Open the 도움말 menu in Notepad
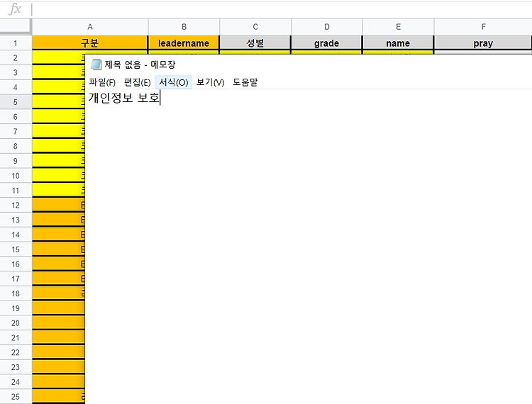Image resolution: width=532 pixels, height=404 pixels. pos(245,82)
